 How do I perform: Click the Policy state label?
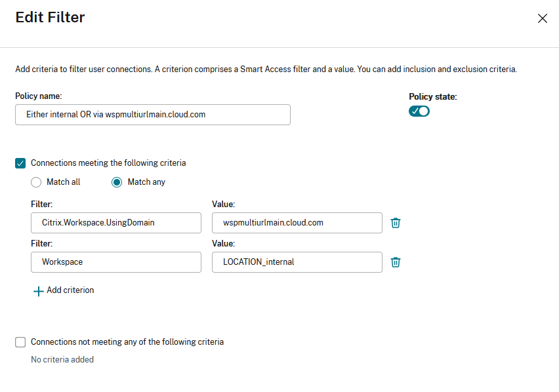point(432,97)
